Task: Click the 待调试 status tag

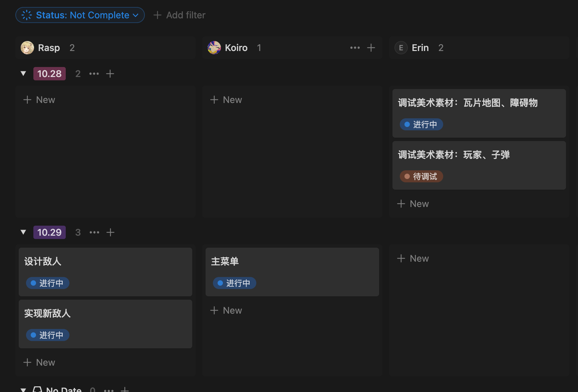Action: 421,176
